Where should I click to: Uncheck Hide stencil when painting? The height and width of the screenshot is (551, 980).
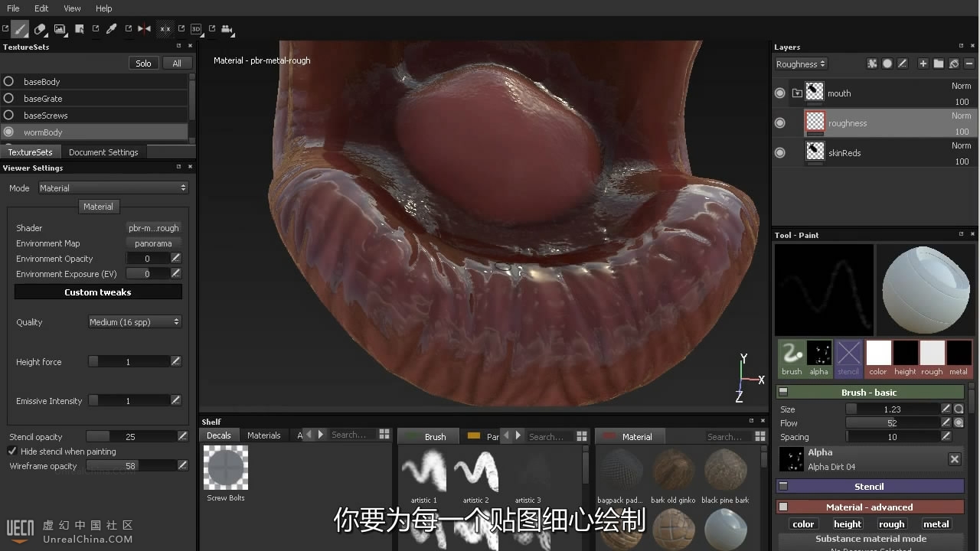coord(12,452)
